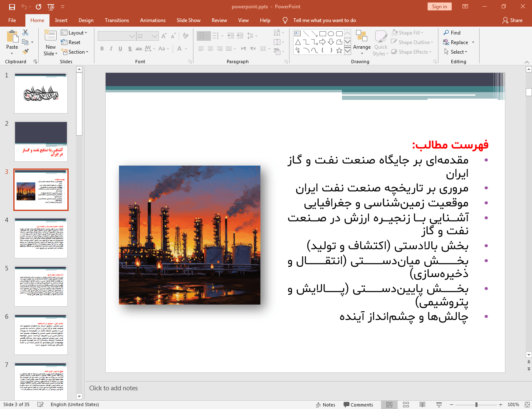532x409 pixels.
Task: Click the Save icon in title bar
Action: click(12, 7)
